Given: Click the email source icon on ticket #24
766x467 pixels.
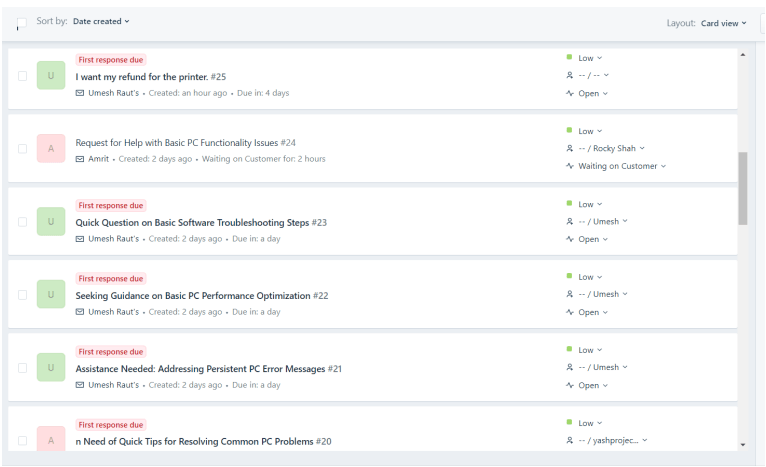Looking at the screenshot, I should [80, 159].
